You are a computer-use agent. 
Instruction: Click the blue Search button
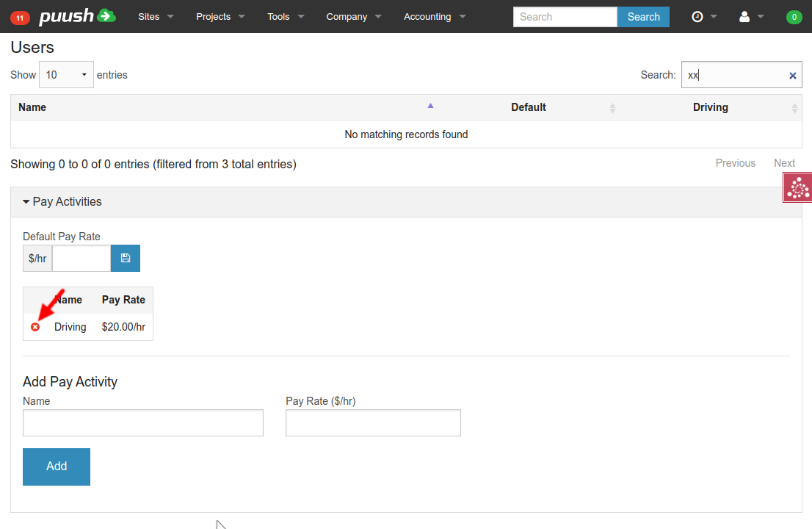pyautogui.click(x=643, y=16)
